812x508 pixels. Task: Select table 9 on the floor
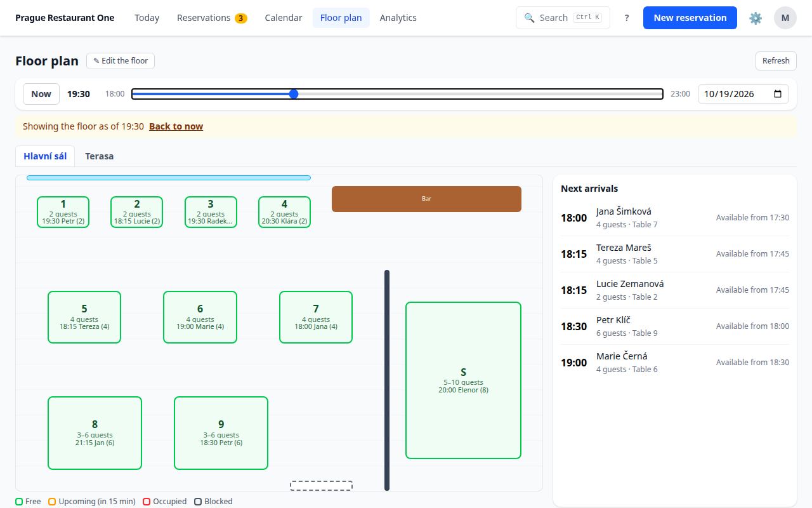point(221,433)
